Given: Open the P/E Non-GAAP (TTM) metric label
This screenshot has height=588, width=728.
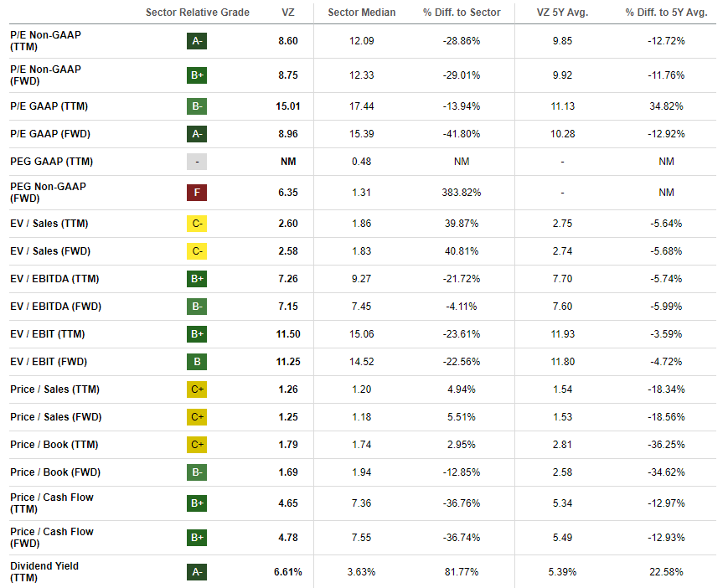Looking at the screenshot, I should click(45, 40).
